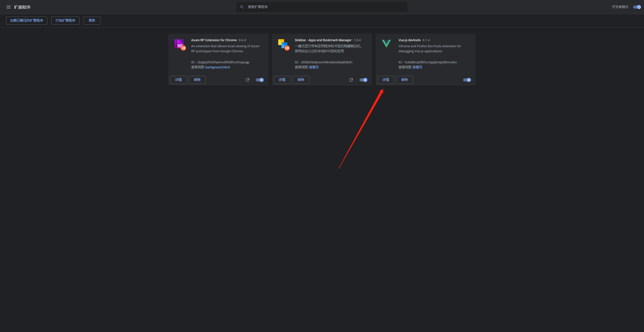The width and height of the screenshot is (644, 332).
Task: Open background.html view link
Action: point(217,67)
